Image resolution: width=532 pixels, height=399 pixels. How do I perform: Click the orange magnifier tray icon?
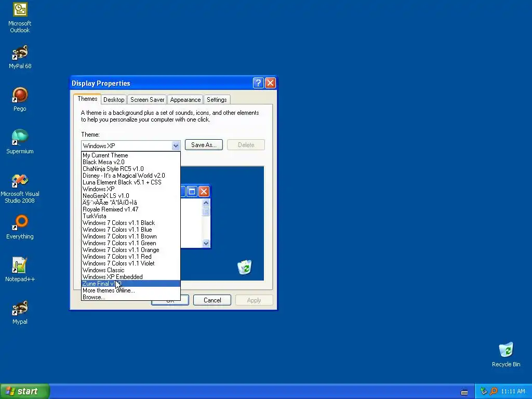click(494, 391)
